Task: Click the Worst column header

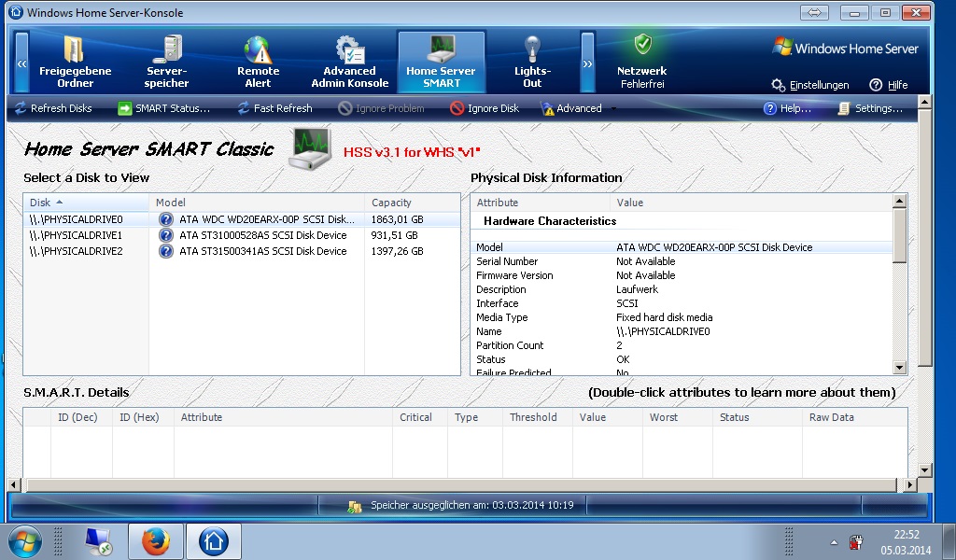Action: click(x=678, y=417)
